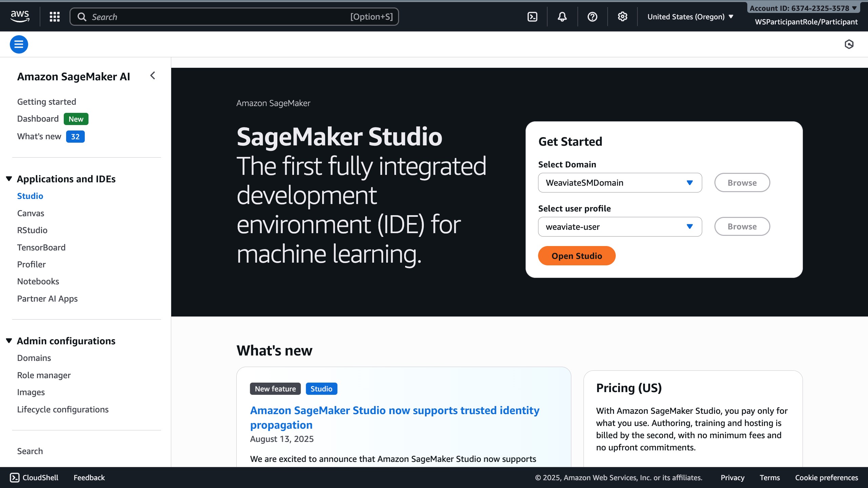Open the Terms footer link

click(770, 477)
